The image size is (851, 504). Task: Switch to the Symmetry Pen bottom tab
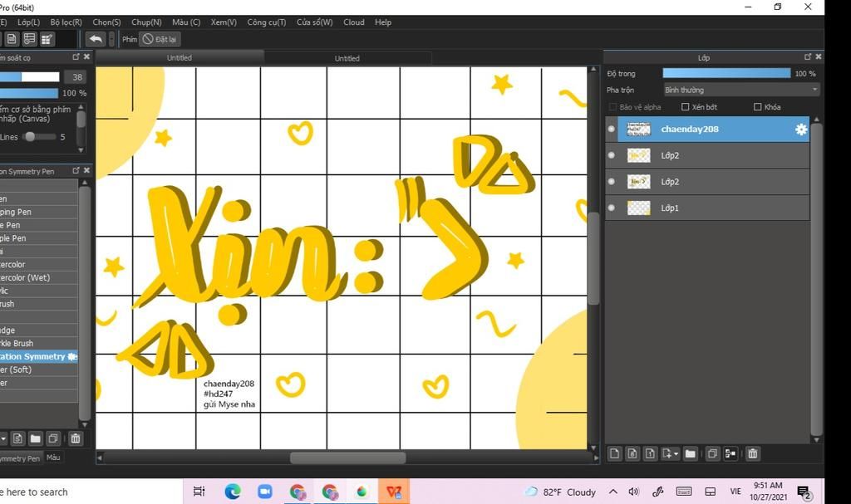click(21, 458)
